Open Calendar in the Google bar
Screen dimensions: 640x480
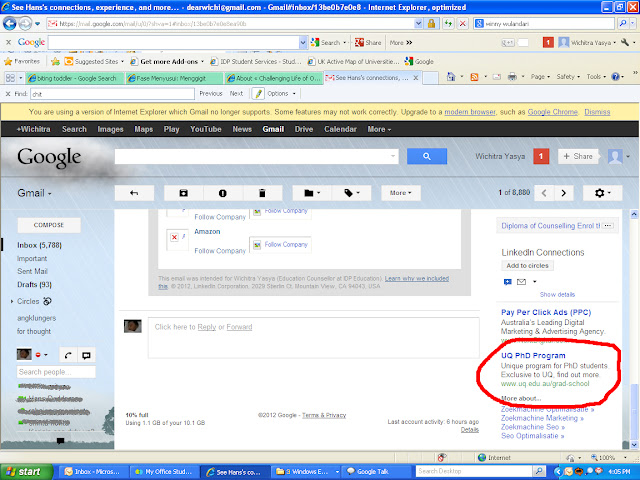point(340,129)
